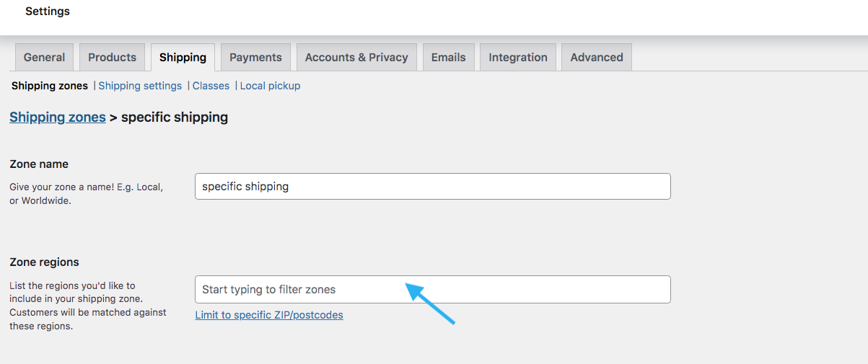Select the Shipping zones subsection
Screen dimensions: 868x364
[50, 86]
